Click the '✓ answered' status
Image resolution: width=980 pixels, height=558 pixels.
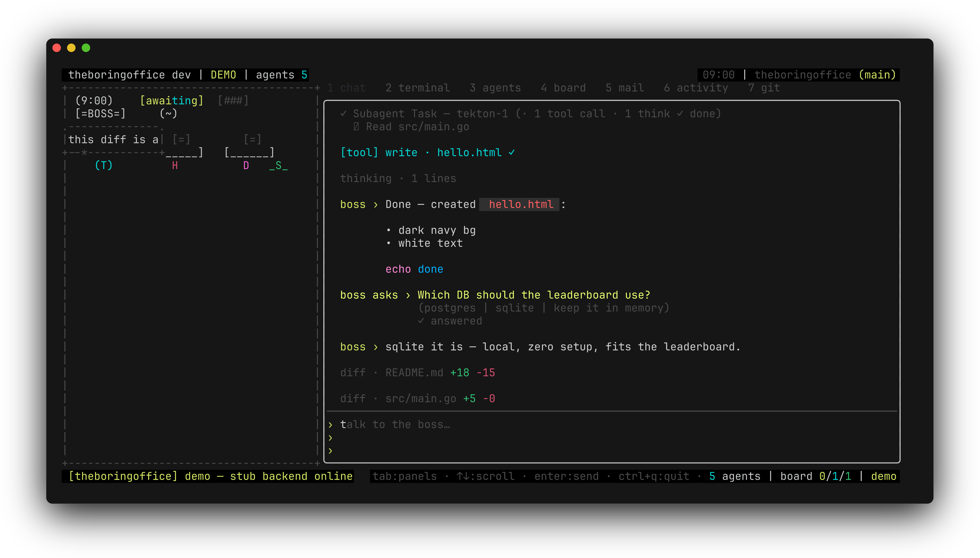coord(450,321)
